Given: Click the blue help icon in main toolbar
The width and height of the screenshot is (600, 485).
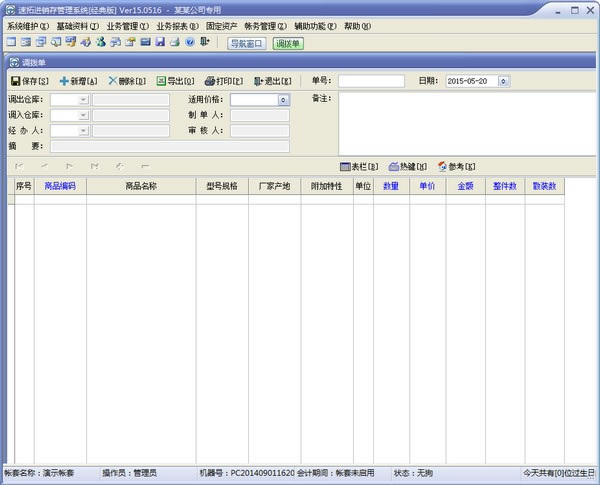Looking at the screenshot, I should point(190,42).
